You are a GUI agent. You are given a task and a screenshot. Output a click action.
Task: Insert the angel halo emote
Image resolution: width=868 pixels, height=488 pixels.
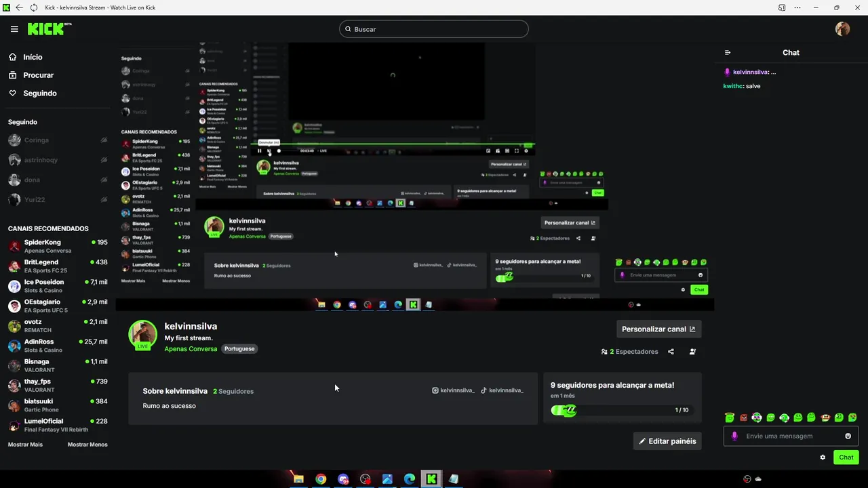[730, 418]
